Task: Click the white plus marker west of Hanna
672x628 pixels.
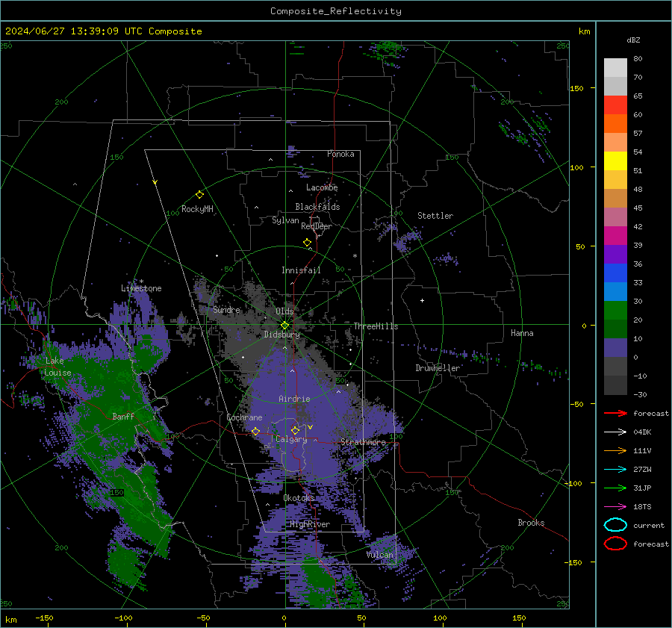Action: coord(422,300)
